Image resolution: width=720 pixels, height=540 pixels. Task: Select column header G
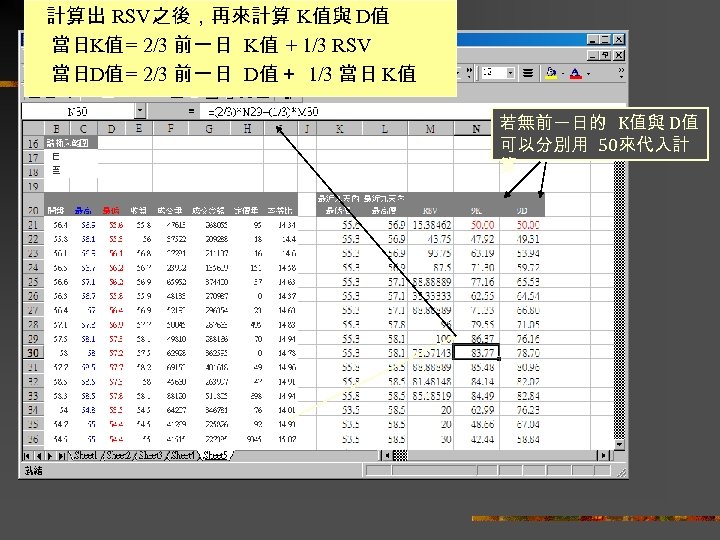pyautogui.click(x=209, y=129)
